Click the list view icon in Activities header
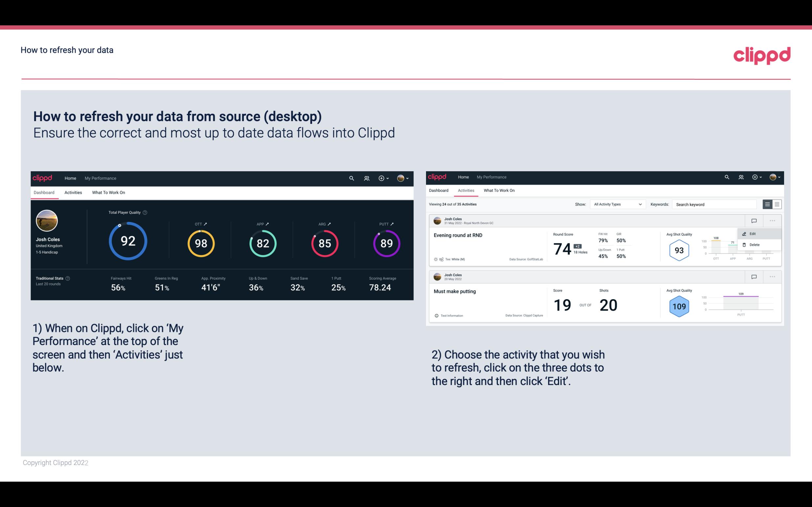Viewport: 812px width, 507px height. click(x=768, y=204)
